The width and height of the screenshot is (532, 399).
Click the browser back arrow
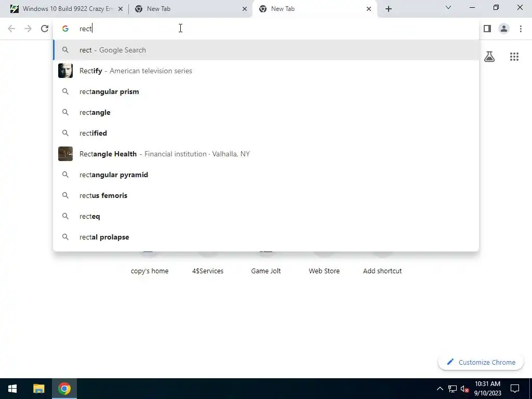11,29
